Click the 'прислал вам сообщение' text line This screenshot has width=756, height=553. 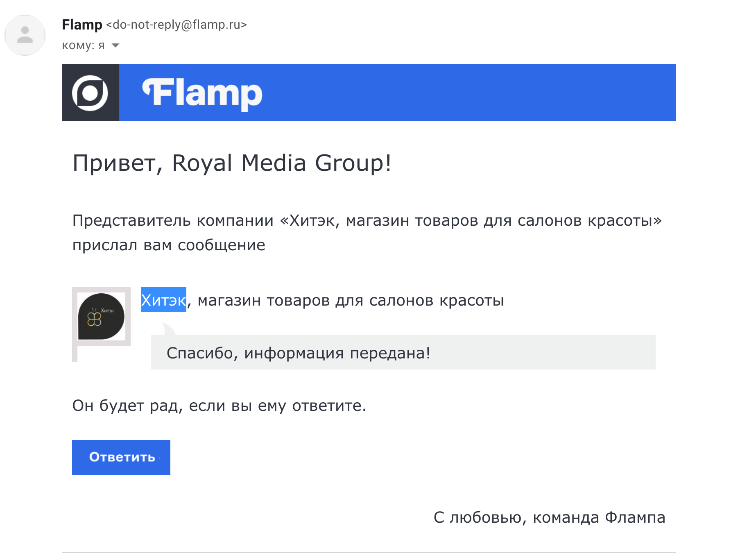[169, 245]
